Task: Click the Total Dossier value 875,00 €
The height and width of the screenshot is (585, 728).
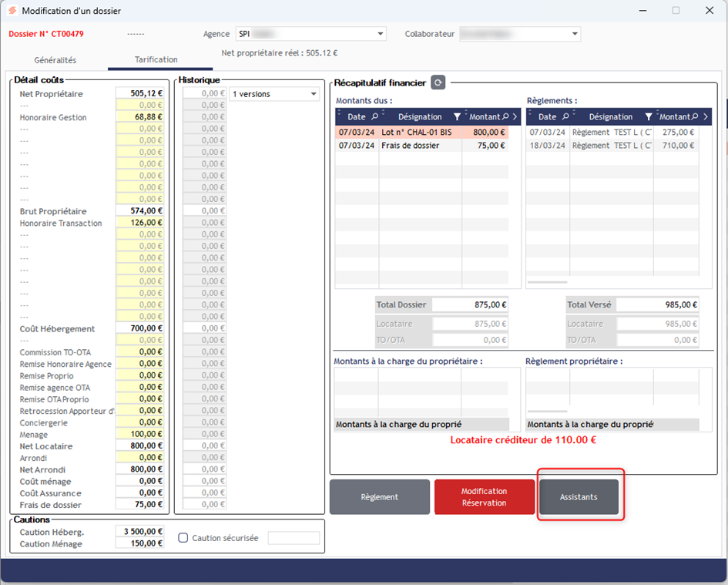Action: click(470, 304)
